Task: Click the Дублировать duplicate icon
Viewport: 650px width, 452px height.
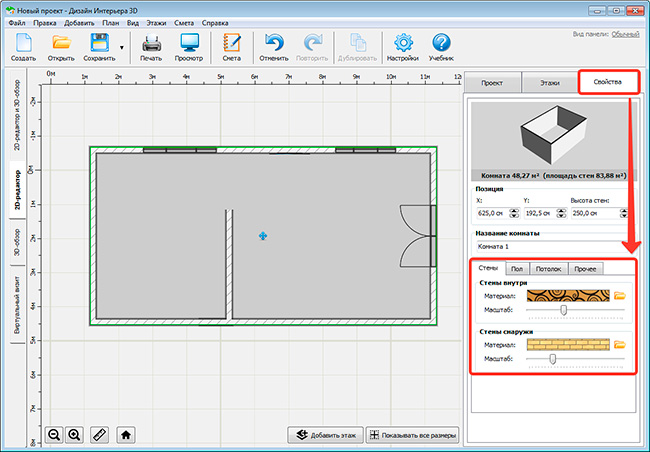Action: (357, 47)
